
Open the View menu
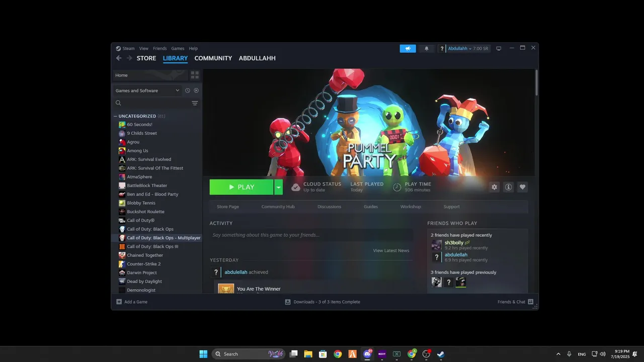pos(144,49)
